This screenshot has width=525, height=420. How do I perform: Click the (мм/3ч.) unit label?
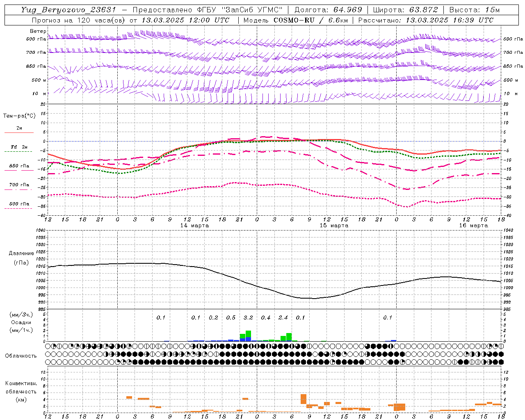(21, 315)
